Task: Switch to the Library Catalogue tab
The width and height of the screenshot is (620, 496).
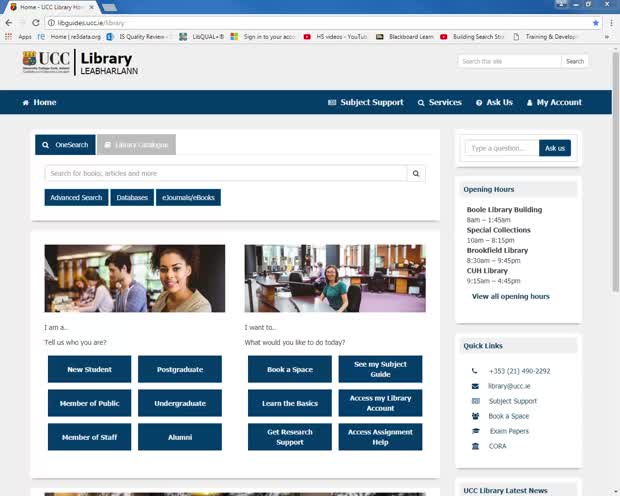Action: pos(136,145)
